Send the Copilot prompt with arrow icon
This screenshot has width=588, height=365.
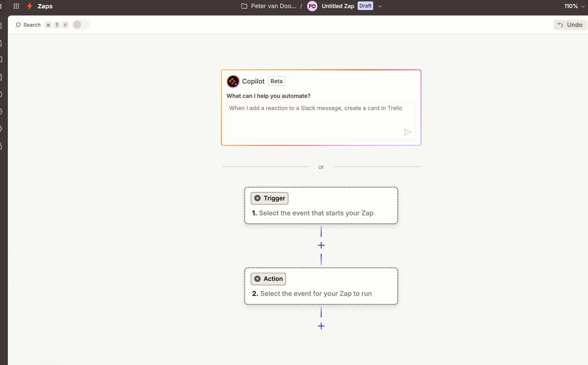(407, 132)
